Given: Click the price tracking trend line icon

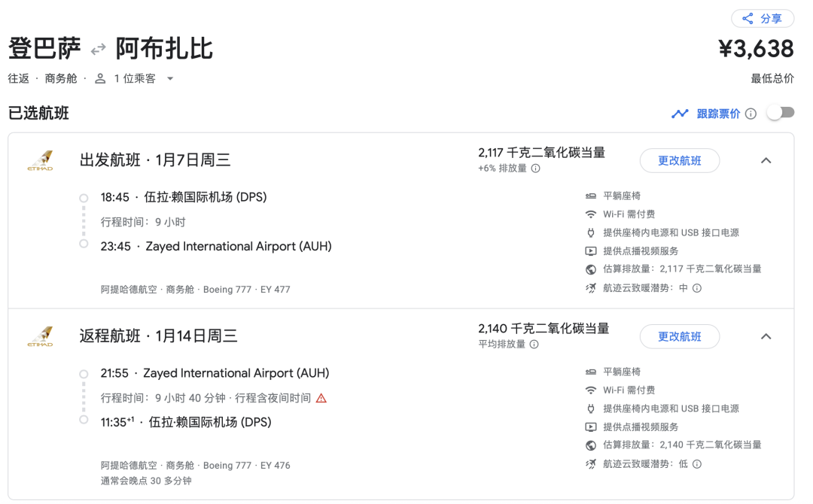Looking at the screenshot, I should (680, 114).
